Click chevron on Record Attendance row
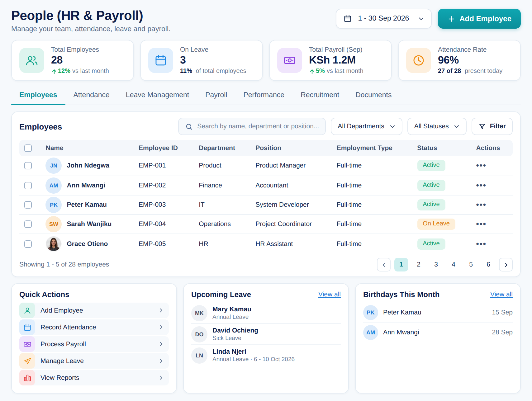 click(x=161, y=327)
